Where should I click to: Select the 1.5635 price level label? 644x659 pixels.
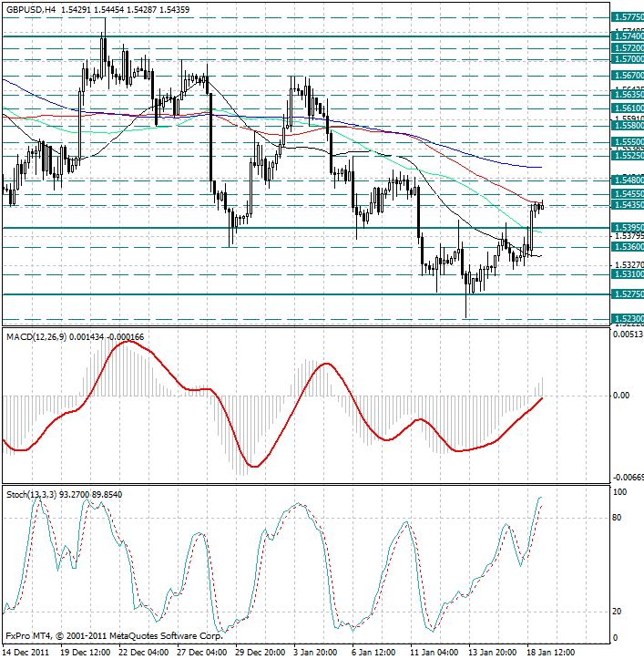[x=628, y=95]
